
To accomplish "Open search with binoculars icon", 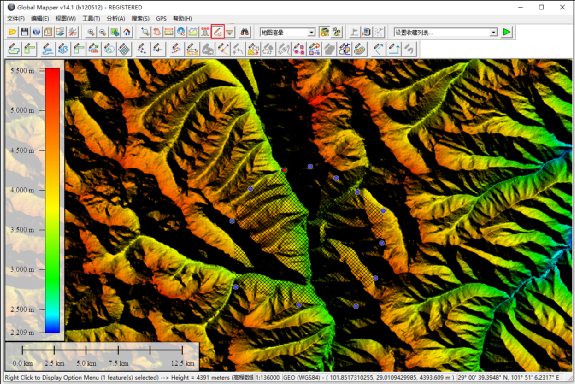I will (x=245, y=32).
